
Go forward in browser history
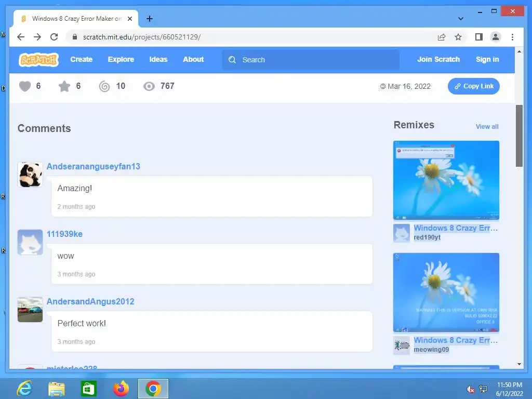[37, 37]
